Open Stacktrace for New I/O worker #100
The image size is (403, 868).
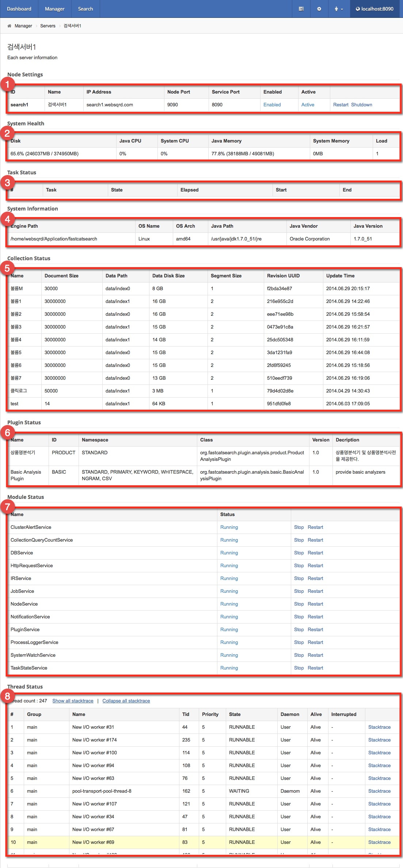pyautogui.click(x=379, y=753)
